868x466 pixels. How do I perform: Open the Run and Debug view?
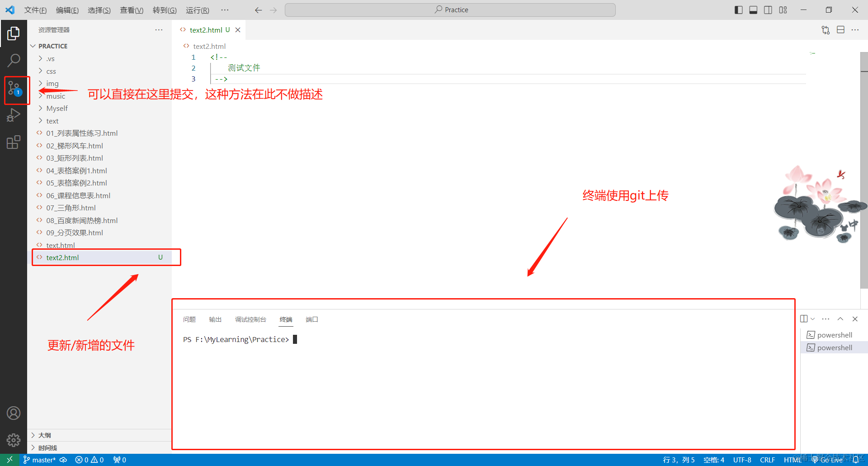(x=14, y=115)
